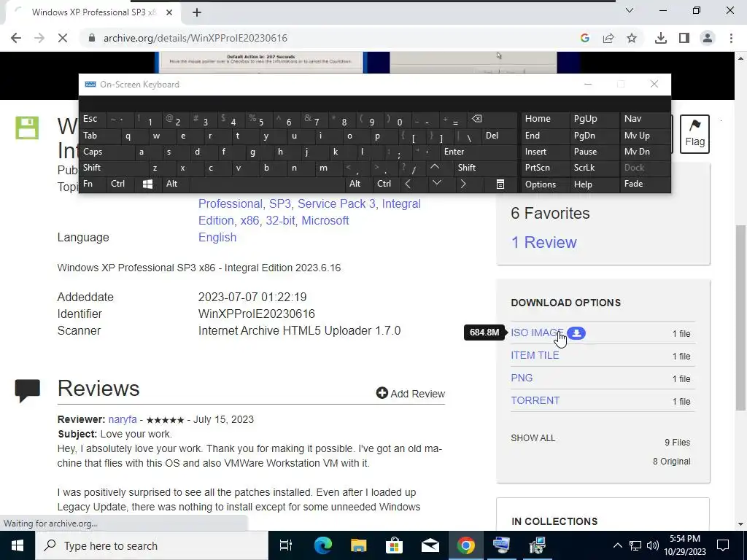
Task: Click Add Review
Action: (x=411, y=393)
